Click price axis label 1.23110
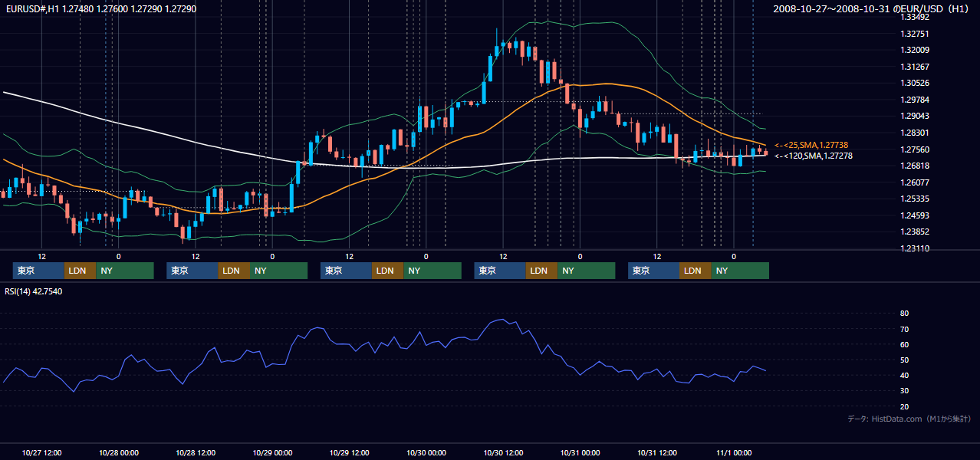Screen dimensions: 980x460 pos(916,248)
